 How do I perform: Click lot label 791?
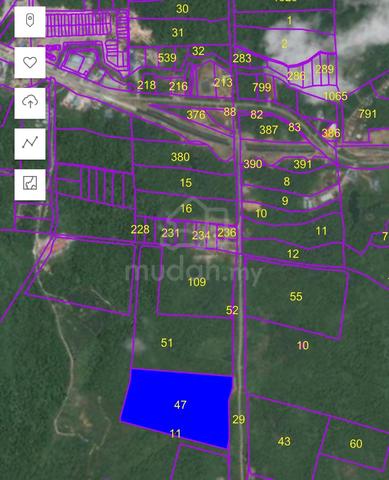[368, 114]
